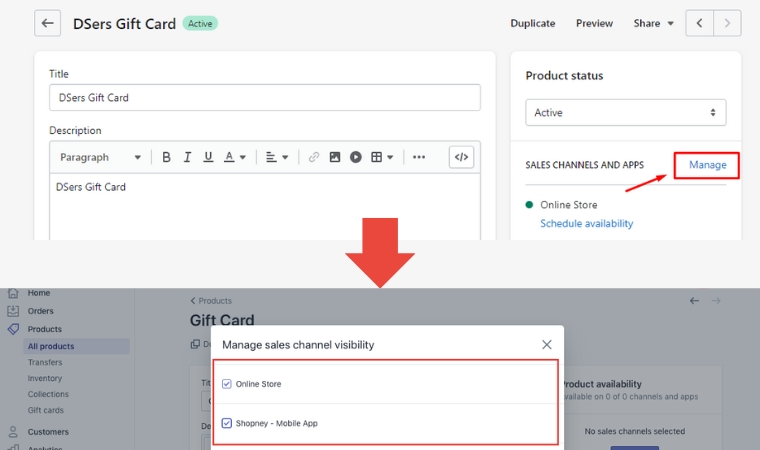Open Orders in the sidebar
Image resolution: width=760 pixels, height=450 pixels.
point(41,311)
